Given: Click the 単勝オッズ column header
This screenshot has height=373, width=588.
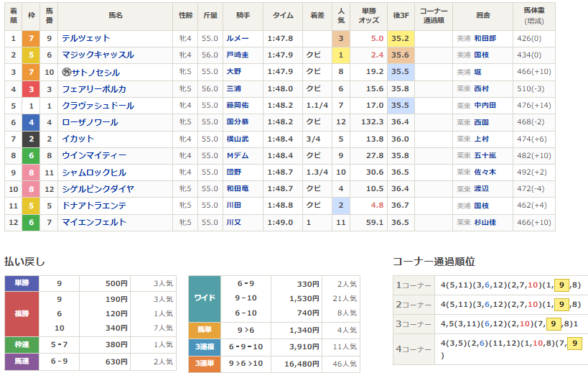Looking at the screenshot, I should [x=368, y=15].
